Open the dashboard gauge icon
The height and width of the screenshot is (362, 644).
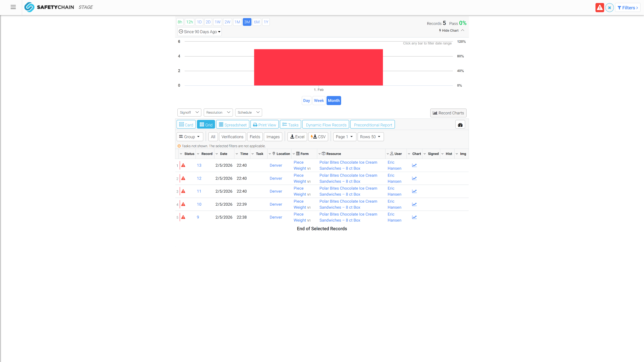pyautogui.click(x=460, y=125)
